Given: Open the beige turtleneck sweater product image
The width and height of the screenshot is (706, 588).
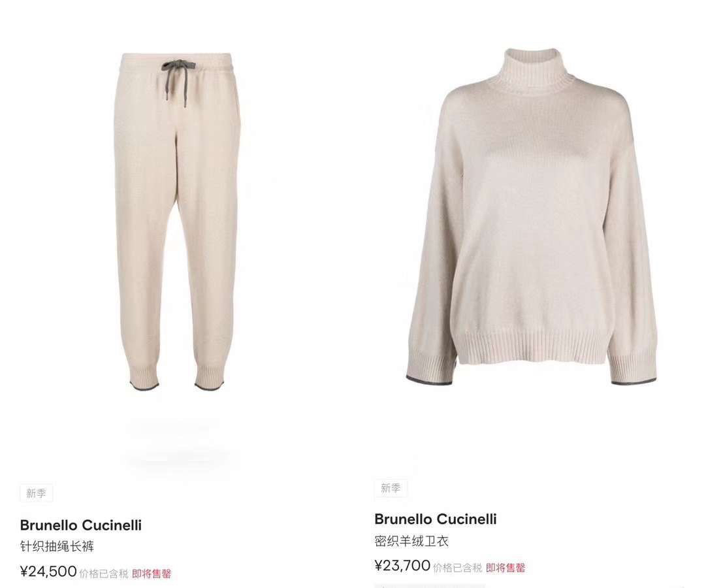Looking at the screenshot, I should tap(532, 216).
